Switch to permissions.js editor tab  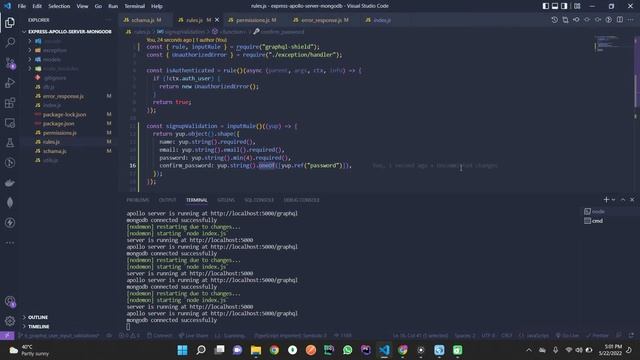[x=252, y=20]
